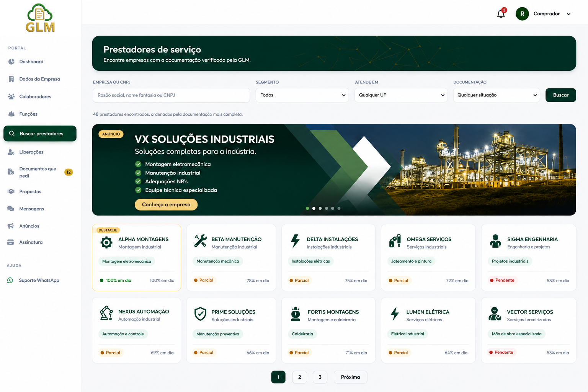Click the Fortis Montagens welder icon
The image size is (588, 392).
click(x=296, y=314)
